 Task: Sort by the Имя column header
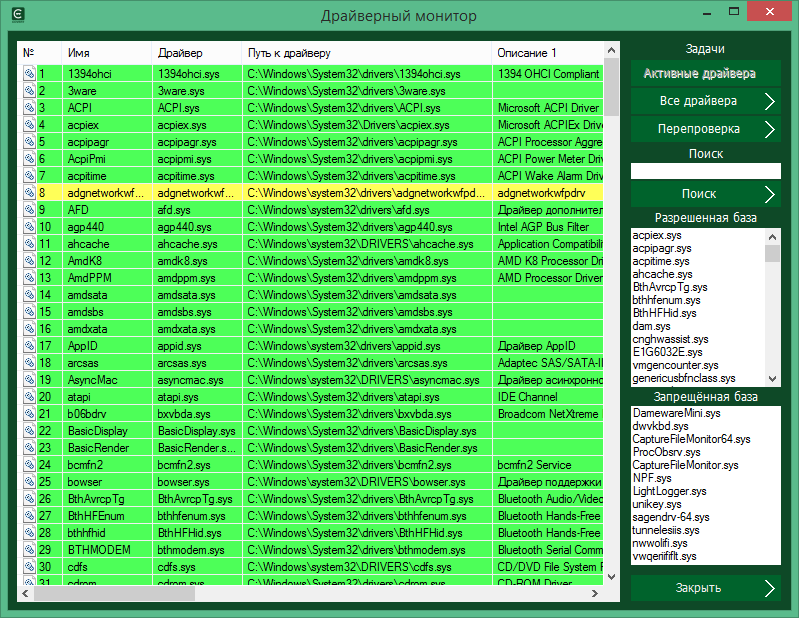click(106, 53)
